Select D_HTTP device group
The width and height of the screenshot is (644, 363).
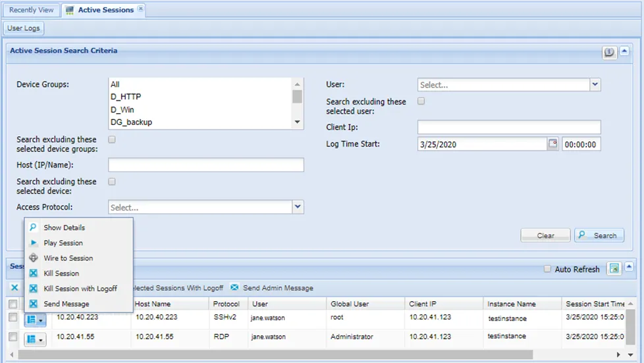tap(200, 97)
